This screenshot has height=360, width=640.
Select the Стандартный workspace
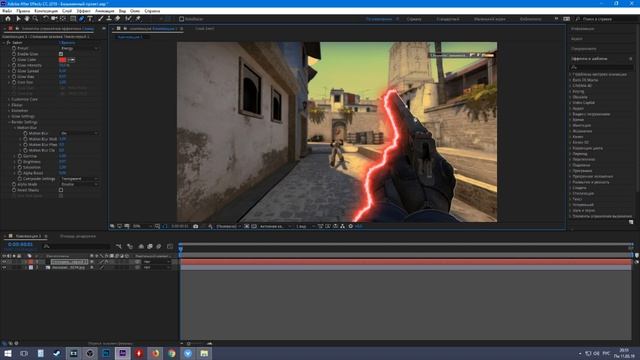pos(447,19)
